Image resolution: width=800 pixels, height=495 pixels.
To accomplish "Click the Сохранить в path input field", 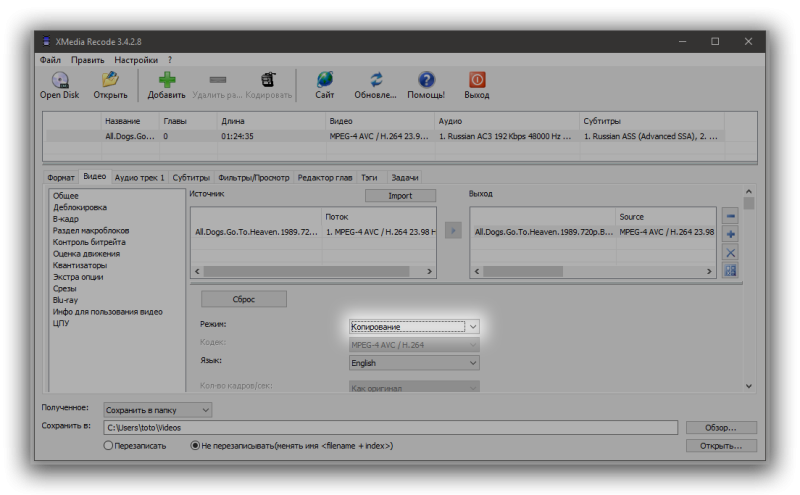I will pos(390,428).
